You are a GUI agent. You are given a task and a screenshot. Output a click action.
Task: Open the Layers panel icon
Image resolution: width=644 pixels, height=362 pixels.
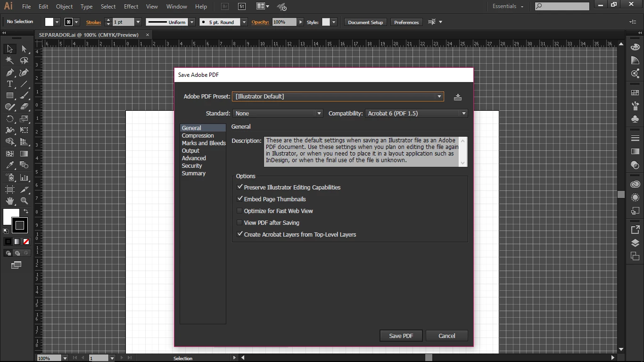(x=635, y=243)
